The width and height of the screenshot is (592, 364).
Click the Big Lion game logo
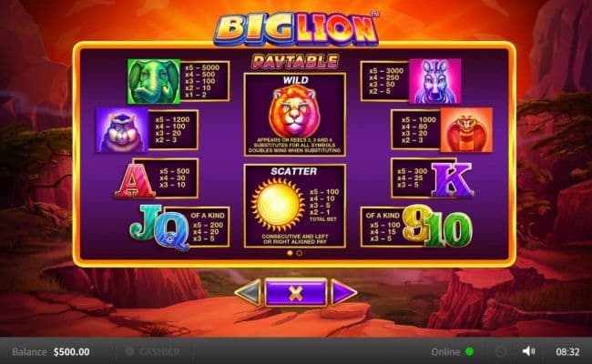coord(296,28)
